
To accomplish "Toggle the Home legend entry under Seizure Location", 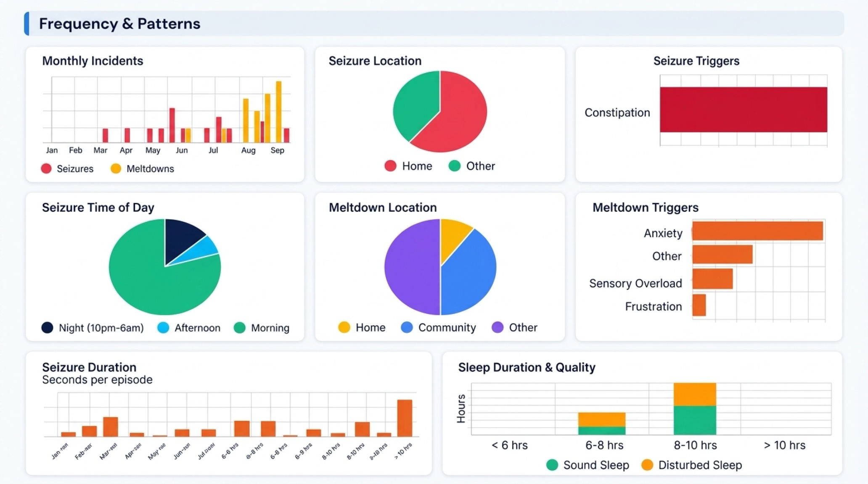I will tap(408, 166).
